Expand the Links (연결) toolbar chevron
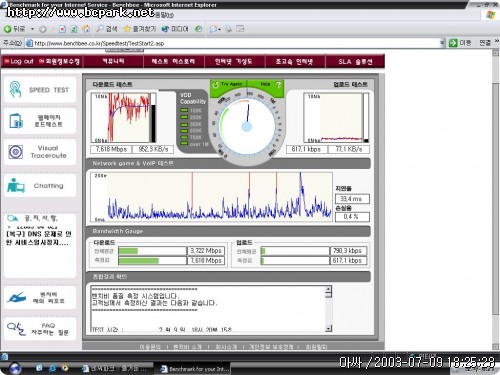The width and height of the screenshot is (500, 375). (496, 41)
